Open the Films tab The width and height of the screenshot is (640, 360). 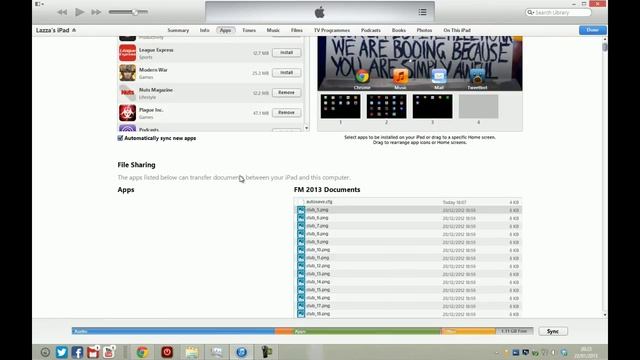(297, 30)
